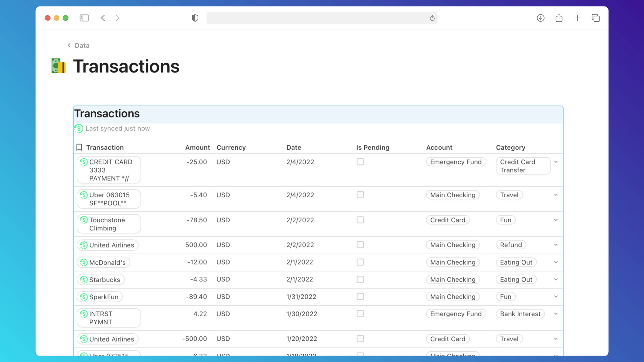Image resolution: width=644 pixels, height=362 pixels.
Task: Click the Share icon in the toolbar
Action: 559,18
